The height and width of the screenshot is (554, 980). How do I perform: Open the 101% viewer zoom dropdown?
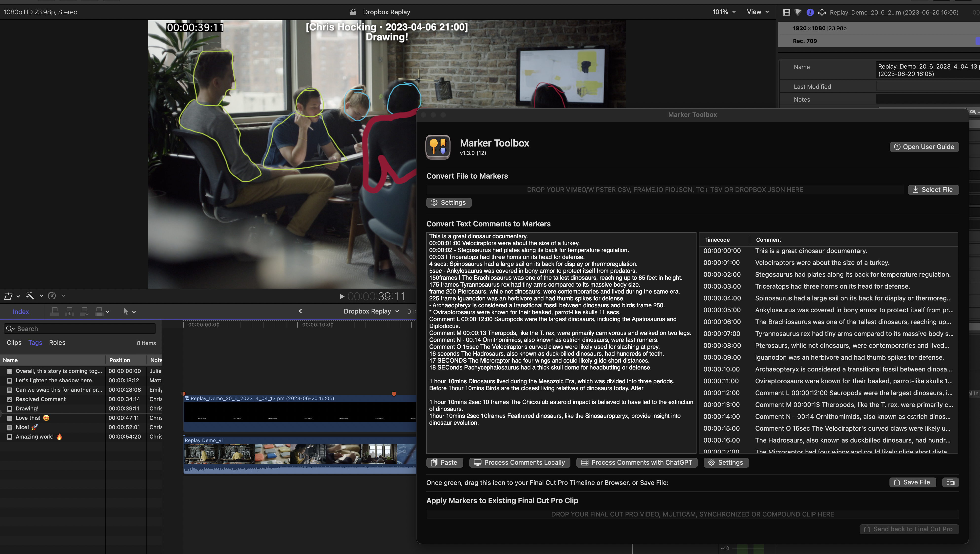pyautogui.click(x=723, y=12)
